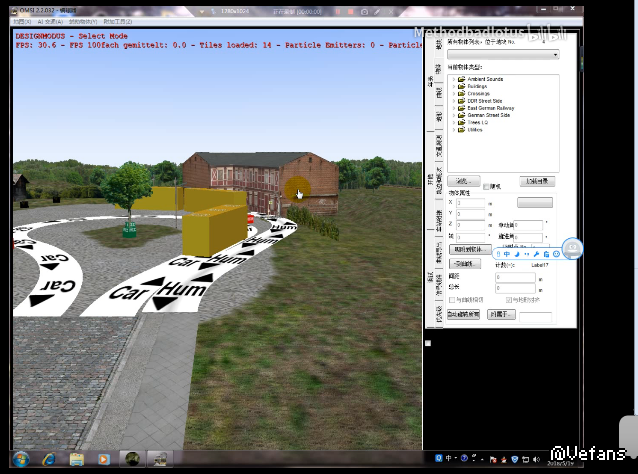Open the Windows Start menu orb
The height and width of the screenshot is (474, 638).
coord(19,458)
